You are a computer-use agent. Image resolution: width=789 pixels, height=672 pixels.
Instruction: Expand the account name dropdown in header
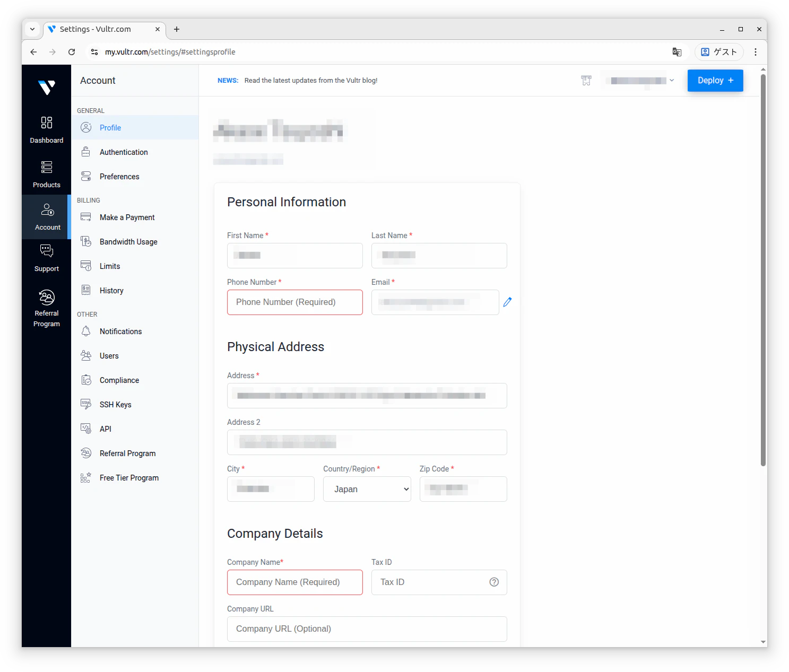639,81
